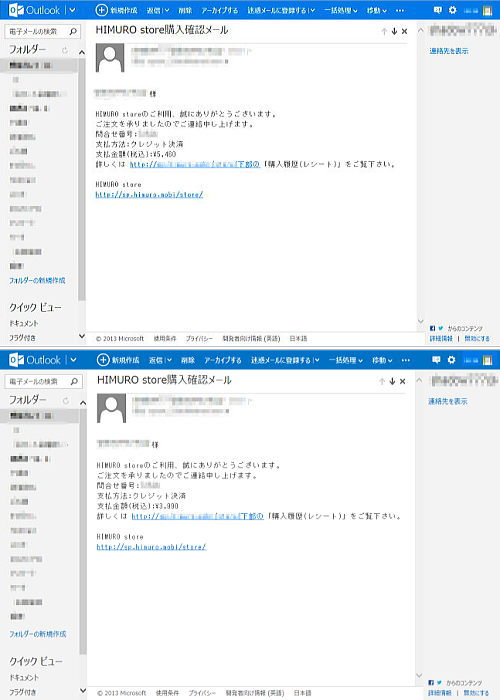Click アーカイブする archive in lower toolbar

[x=223, y=360]
